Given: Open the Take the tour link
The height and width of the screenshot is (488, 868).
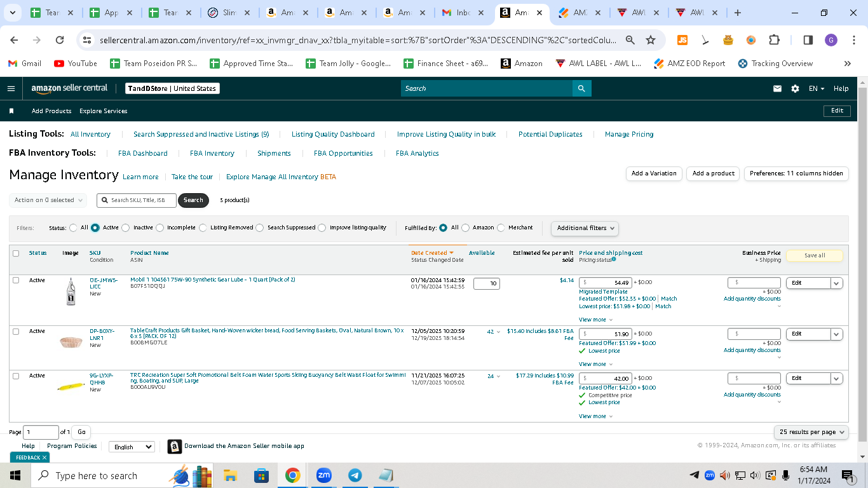Looking at the screenshot, I should click(x=192, y=177).
